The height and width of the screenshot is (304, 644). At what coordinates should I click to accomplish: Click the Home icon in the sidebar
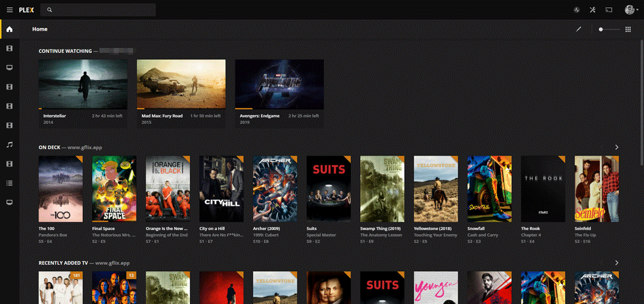pyautogui.click(x=10, y=29)
